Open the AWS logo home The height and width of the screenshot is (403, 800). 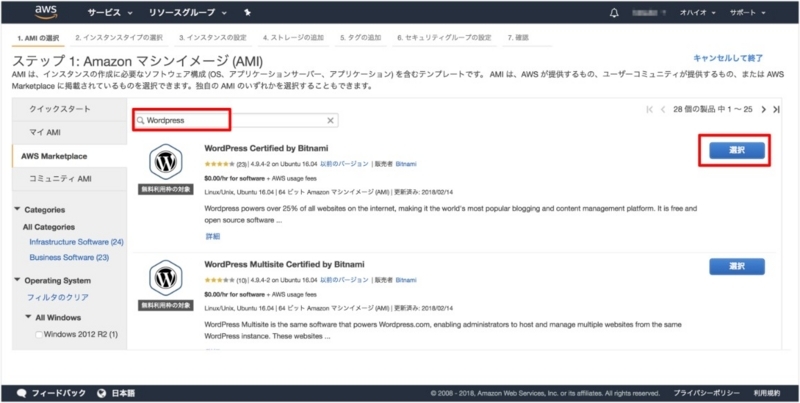46,12
